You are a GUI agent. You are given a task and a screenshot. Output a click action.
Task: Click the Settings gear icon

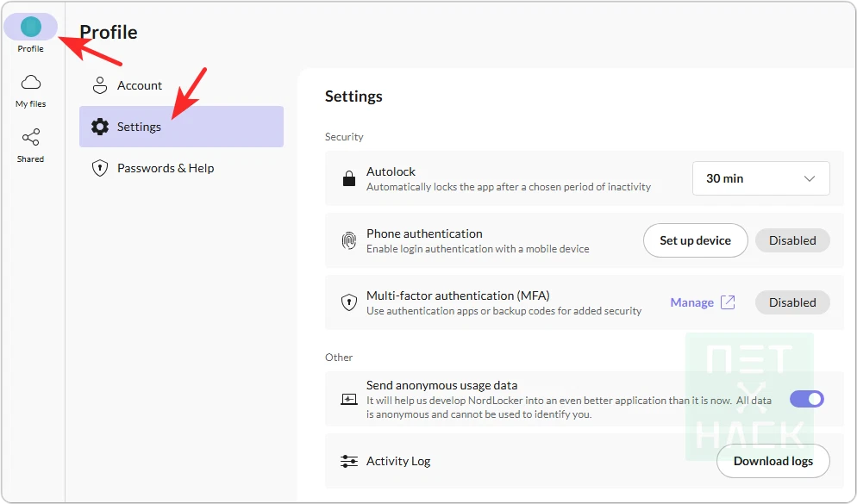[100, 127]
